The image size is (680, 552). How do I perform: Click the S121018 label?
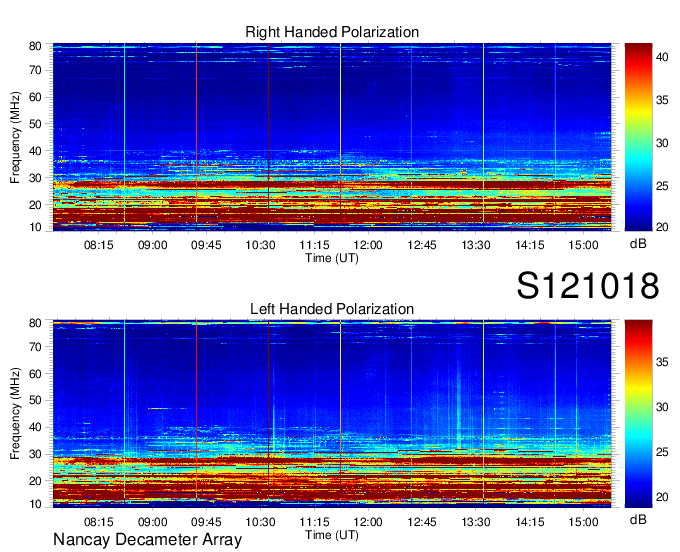click(x=588, y=286)
